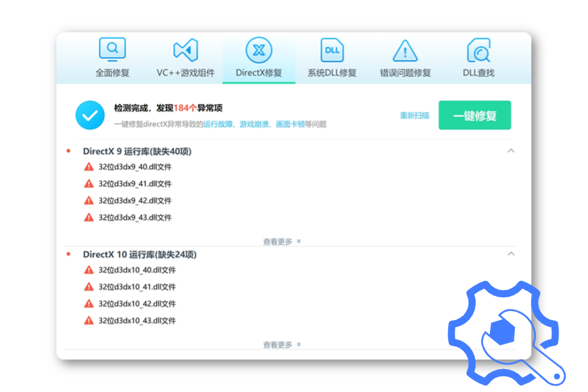Select the VC++ game components icon
This screenshot has width=588, height=392.
pyautogui.click(x=186, y=50)
